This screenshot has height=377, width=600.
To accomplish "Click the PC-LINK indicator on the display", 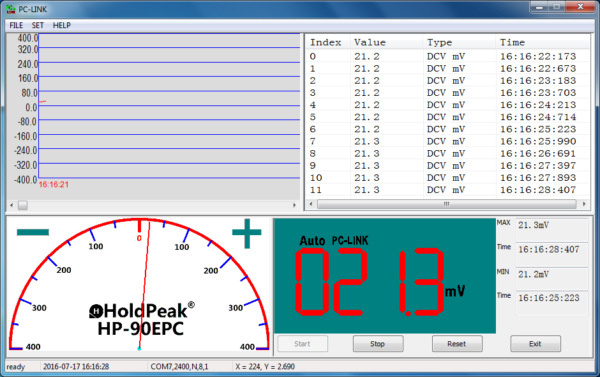I will [350, 240].
